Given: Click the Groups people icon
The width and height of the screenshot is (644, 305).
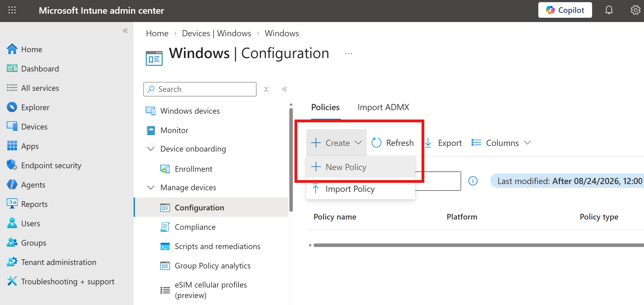Looking at the screenshot, I should 12,243.
